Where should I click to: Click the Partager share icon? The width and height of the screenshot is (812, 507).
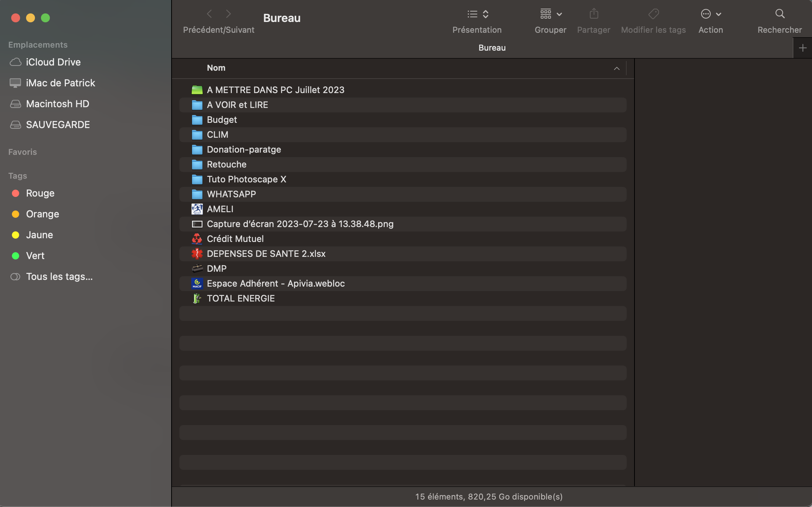coord(594,14)
